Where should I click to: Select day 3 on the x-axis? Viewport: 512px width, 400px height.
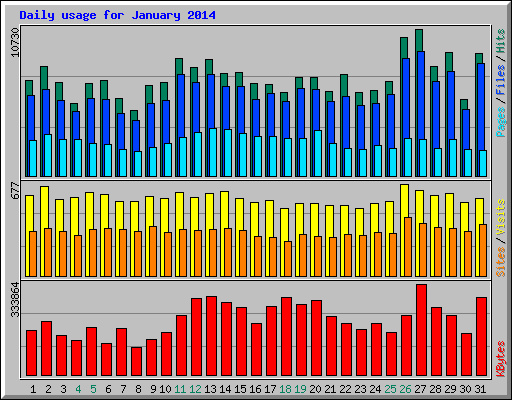point(63,389)
